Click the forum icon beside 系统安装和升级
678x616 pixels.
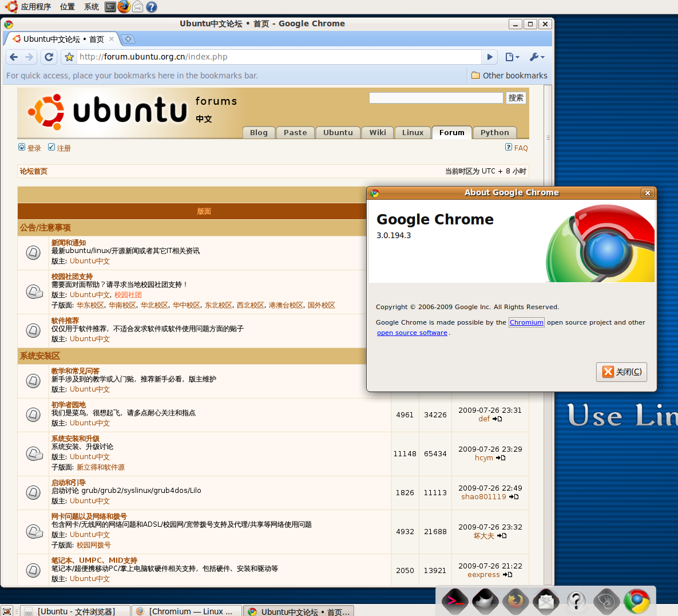pos(34,453)
